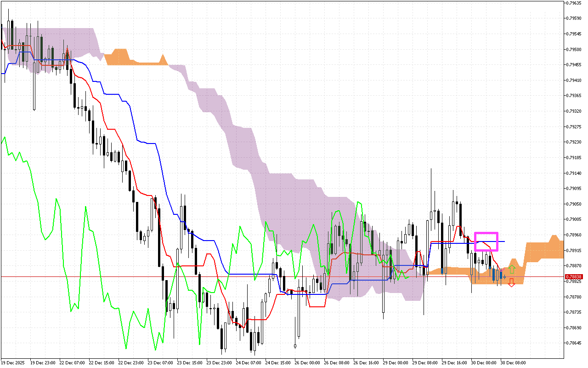
Task: Click the 23 Dec 23:00 time label
Action: pyautogui.click(x=219, y=363)
